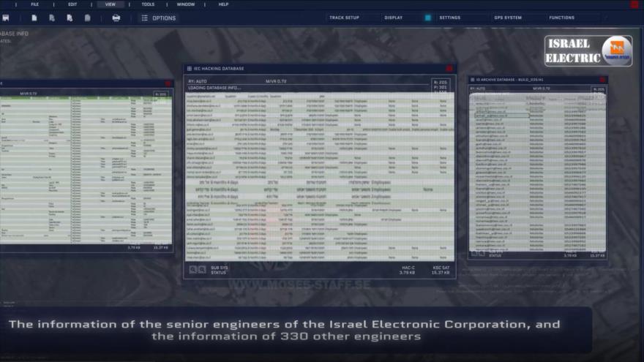Click HAC-C 3.79 KB readout
The width and height of the screenshot is (644, 362).
click(408, 270)
